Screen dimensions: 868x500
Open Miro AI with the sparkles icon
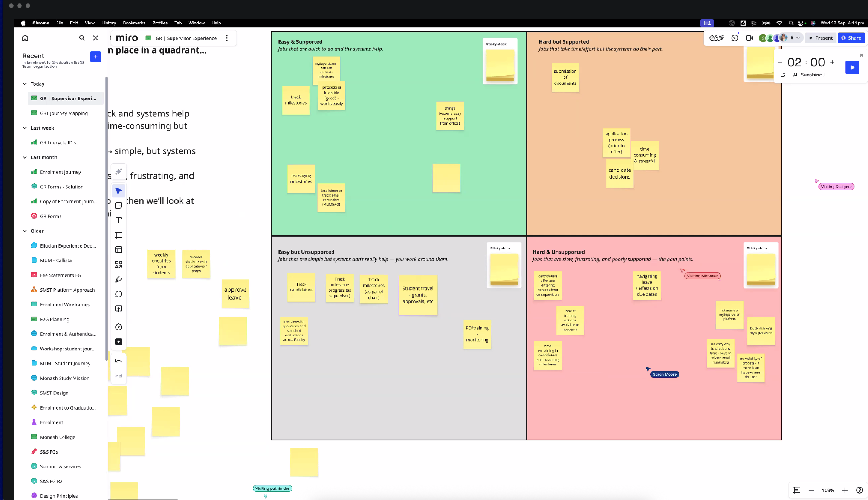(x=119, y=171)
